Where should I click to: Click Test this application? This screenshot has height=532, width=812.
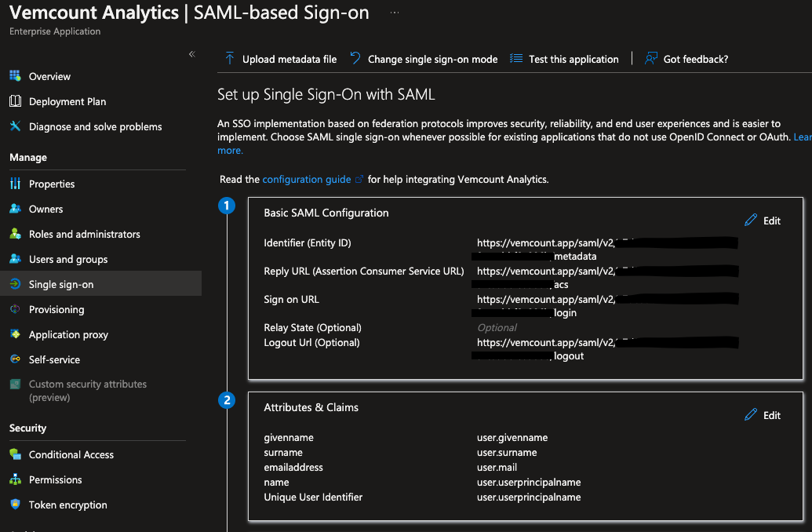tap(564, 59)
